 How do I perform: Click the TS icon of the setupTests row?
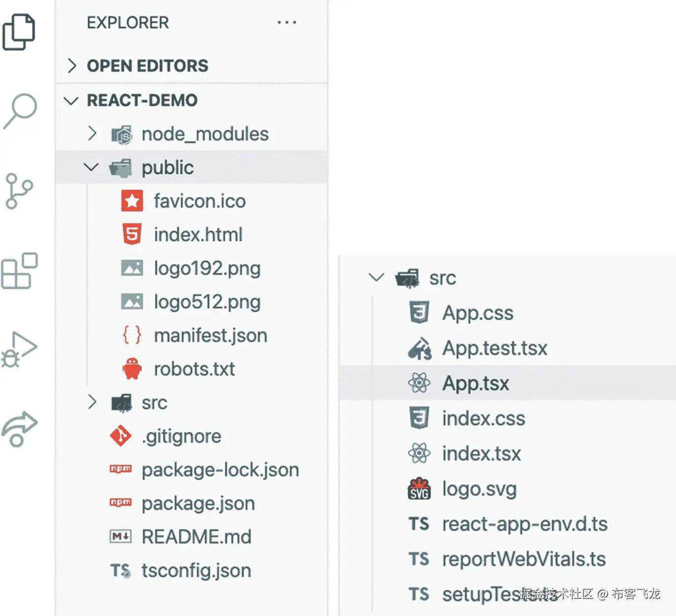click(419, 594)
